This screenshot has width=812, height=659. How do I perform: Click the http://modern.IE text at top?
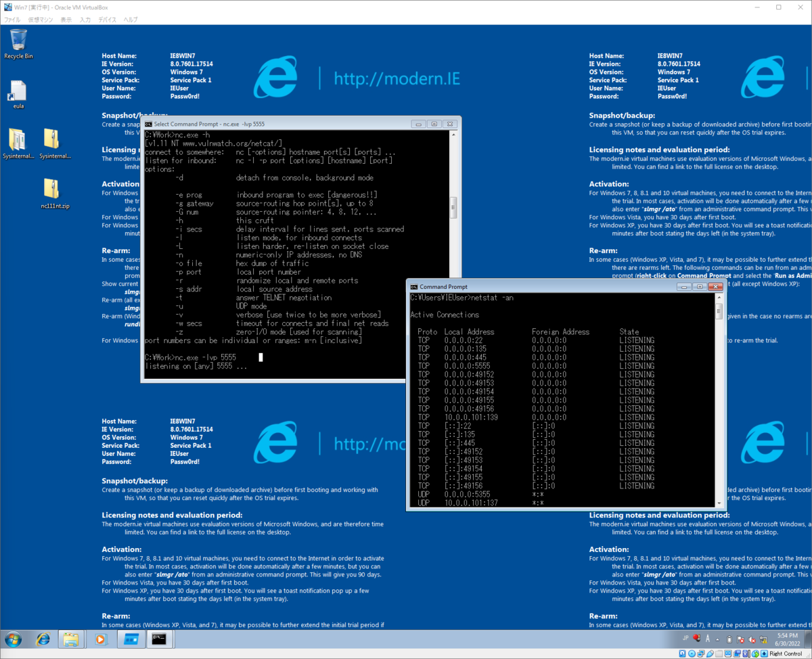(397, 79)
